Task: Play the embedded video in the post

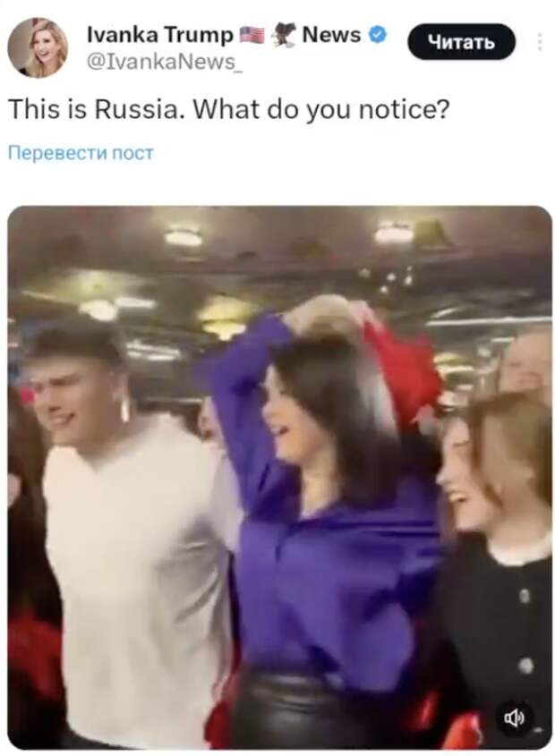Action: point(279,478)
